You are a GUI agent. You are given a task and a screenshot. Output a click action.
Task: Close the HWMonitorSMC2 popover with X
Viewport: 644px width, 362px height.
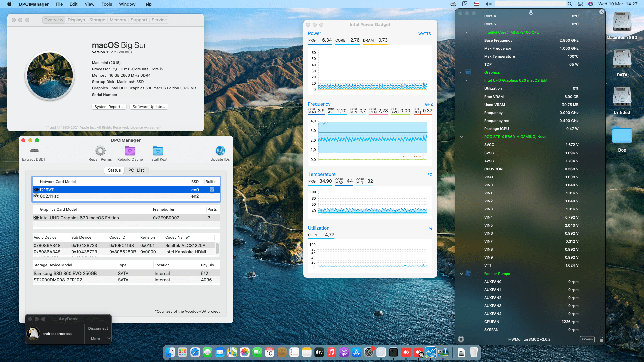tap(602, 12)
